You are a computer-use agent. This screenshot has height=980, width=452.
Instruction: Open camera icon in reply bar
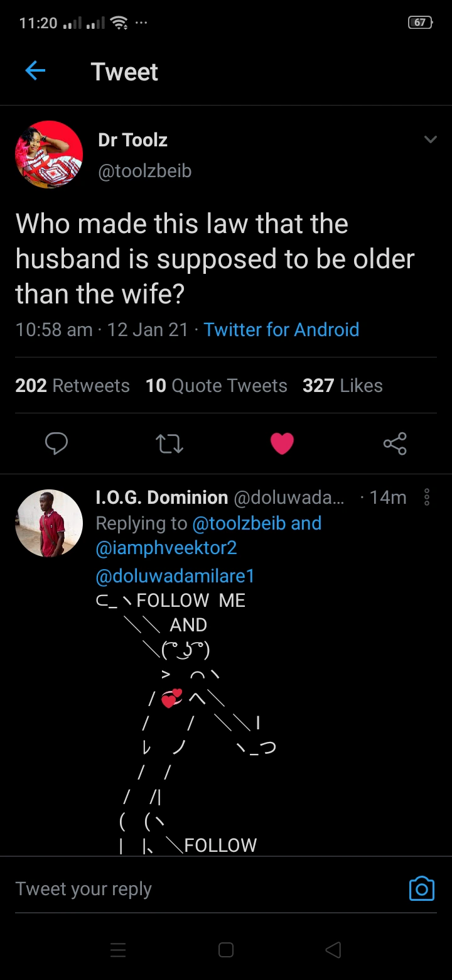[x=421, y=888]
